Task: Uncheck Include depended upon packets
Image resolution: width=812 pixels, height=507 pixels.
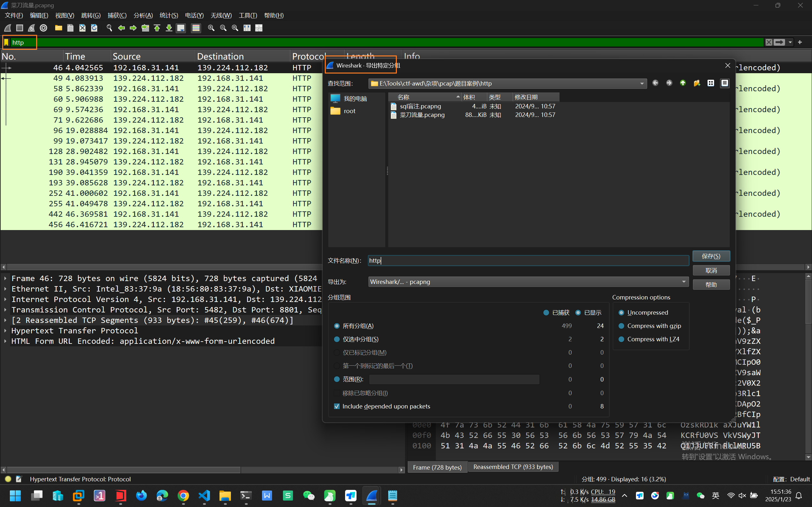Action: [337, 407]
